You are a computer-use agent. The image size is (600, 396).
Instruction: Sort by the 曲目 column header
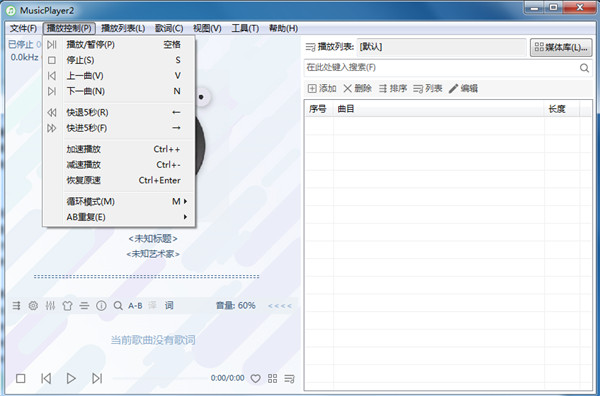coord(439,109)
